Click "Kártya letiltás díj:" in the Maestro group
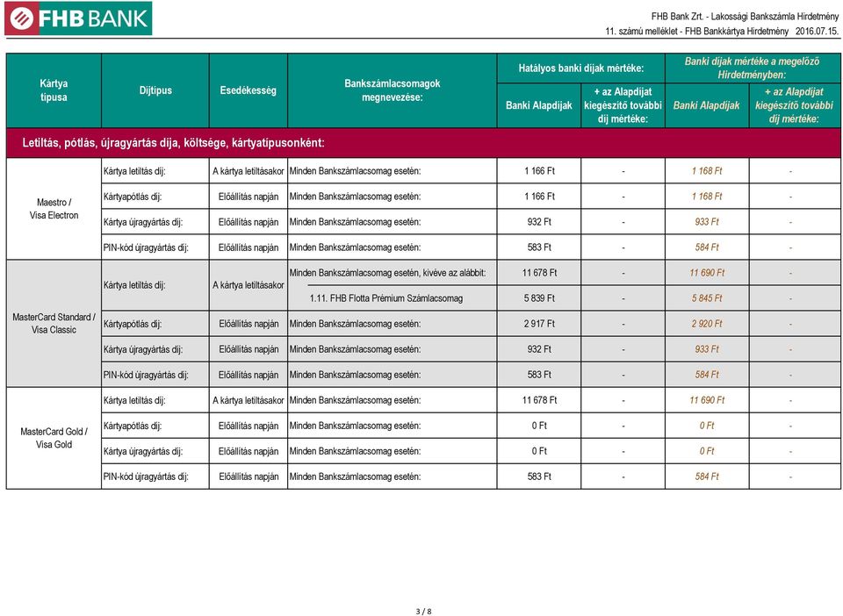This screenshot has width=843, height=616. 134,171
